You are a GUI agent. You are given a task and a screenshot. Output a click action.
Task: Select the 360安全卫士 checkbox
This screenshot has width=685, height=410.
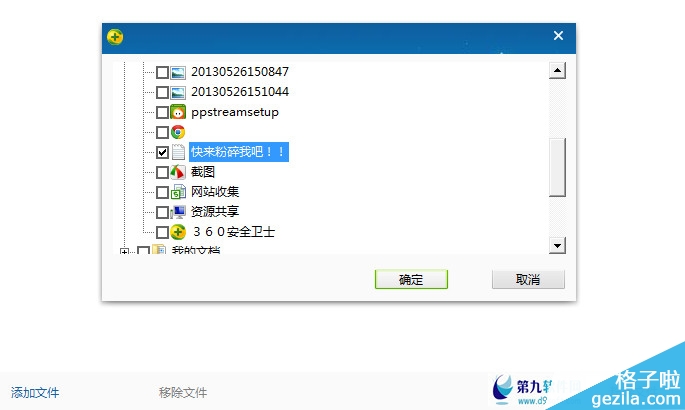tap(162, 232)
